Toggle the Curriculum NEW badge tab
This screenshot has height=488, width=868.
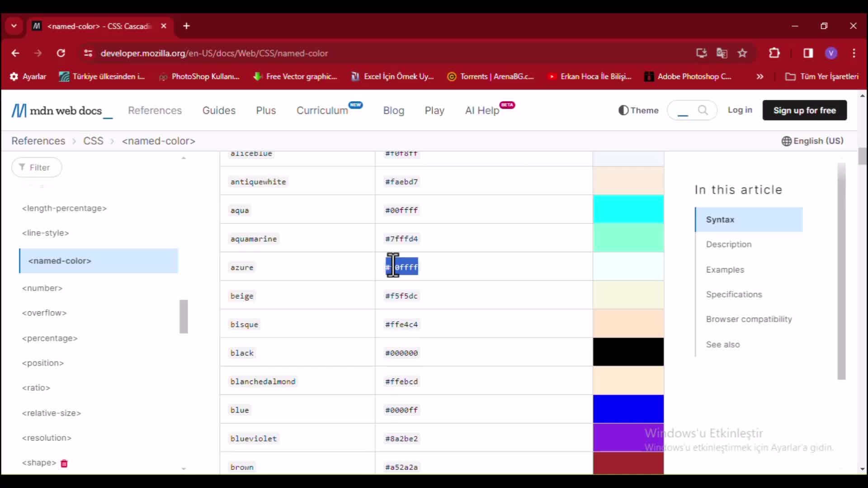click(330, 110)
